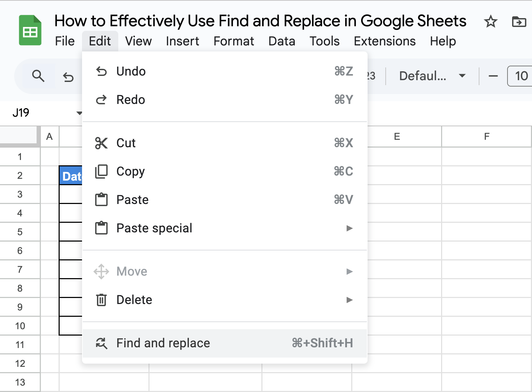
Task: Decrease font size with minus button
Action: point(493,76)
